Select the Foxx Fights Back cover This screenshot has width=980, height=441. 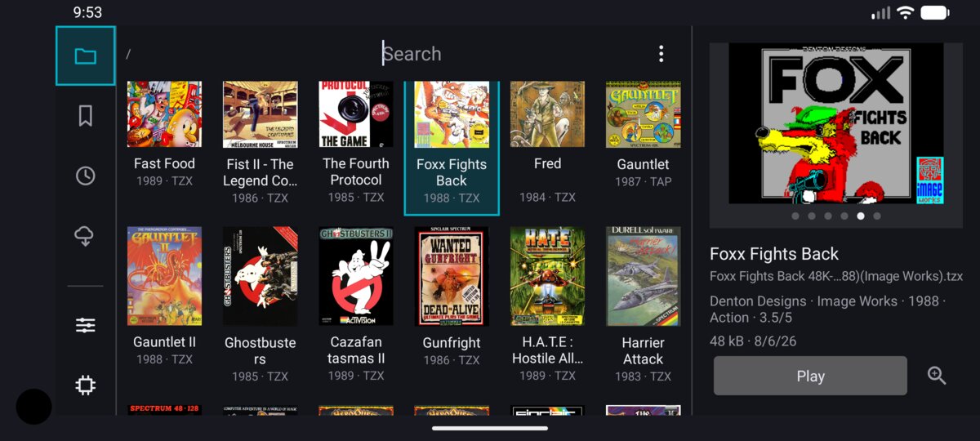452,114
